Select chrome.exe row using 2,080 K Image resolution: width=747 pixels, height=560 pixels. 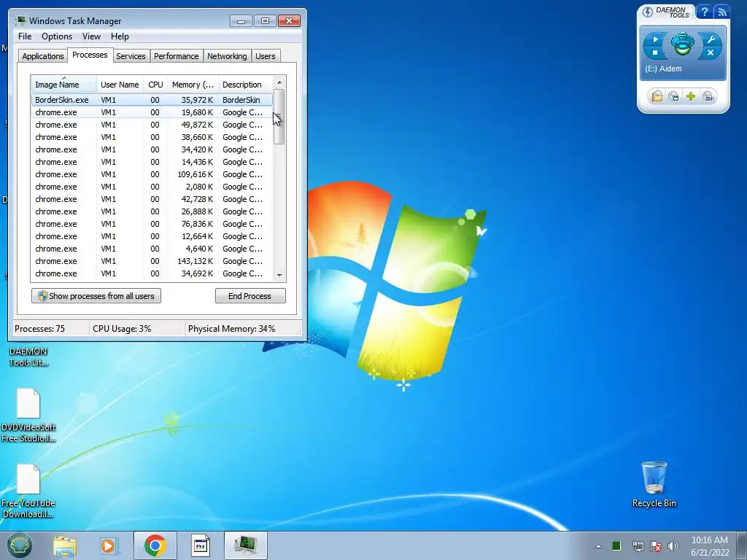point(152,187)
